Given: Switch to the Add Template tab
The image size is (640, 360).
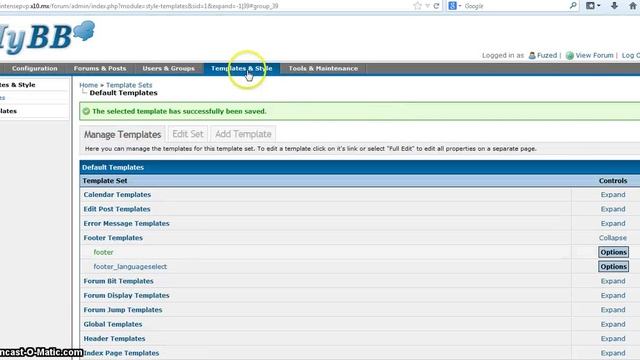Looking at the screenshot, I should (x=243, y=134).
